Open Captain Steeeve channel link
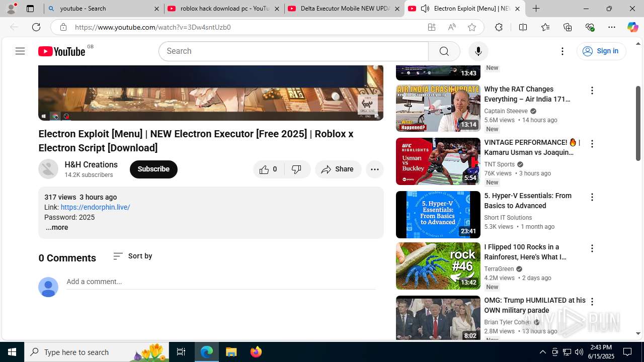 [x=506, y=111]
